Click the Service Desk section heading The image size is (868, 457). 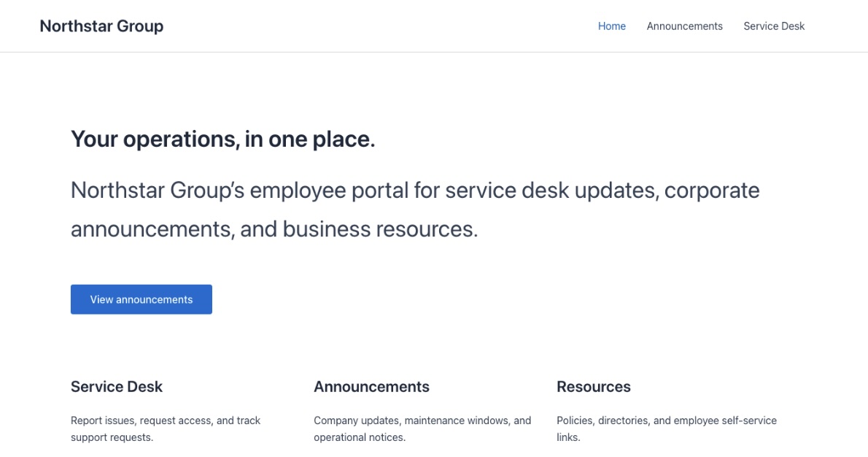click(x=117, y=387)
